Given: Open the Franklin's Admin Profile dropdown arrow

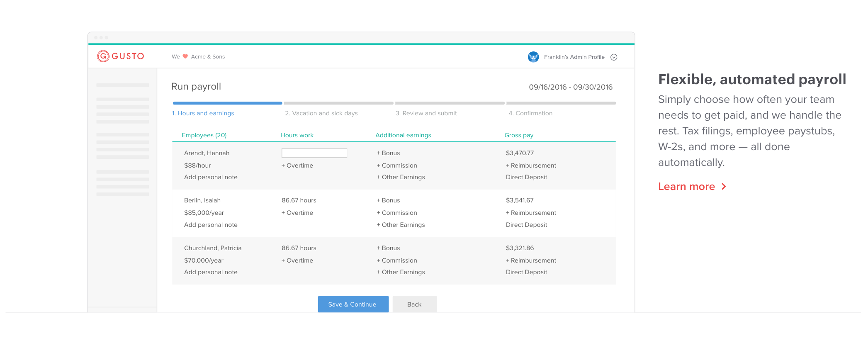Looking at the screenshot, I should tap(614, 57).
